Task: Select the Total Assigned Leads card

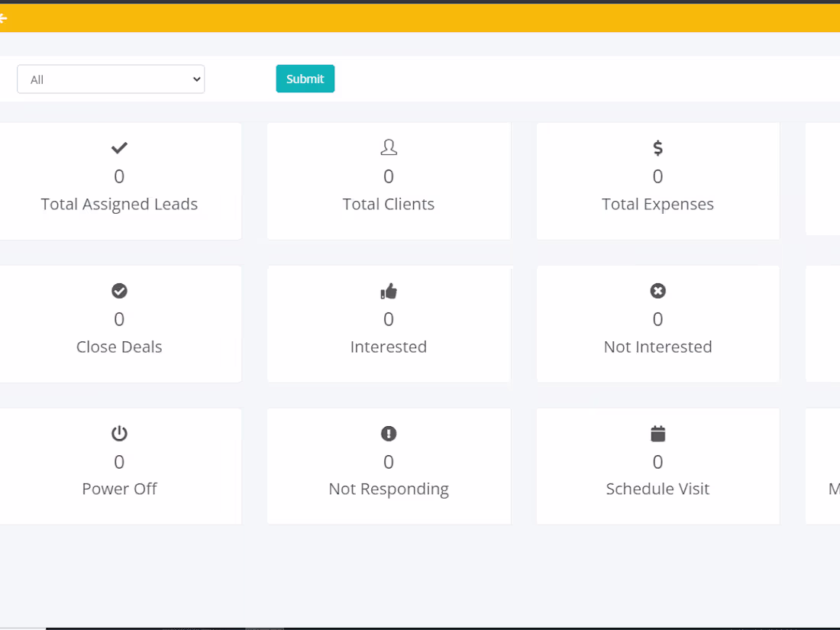Action: pyautogui.click(x=119, y=181)
